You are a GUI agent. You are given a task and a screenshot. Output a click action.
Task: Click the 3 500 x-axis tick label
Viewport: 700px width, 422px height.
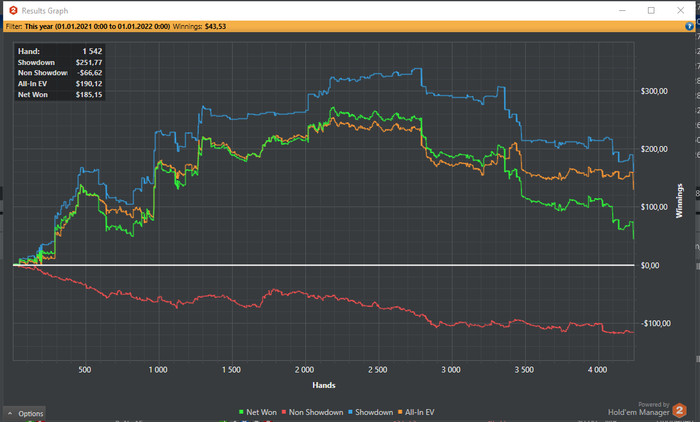[524, 370]
